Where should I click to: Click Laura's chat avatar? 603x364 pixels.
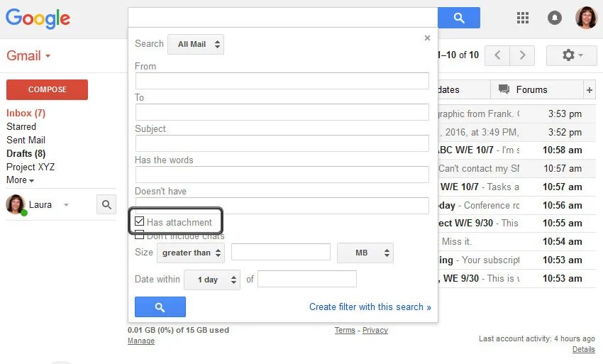(16, 204)
